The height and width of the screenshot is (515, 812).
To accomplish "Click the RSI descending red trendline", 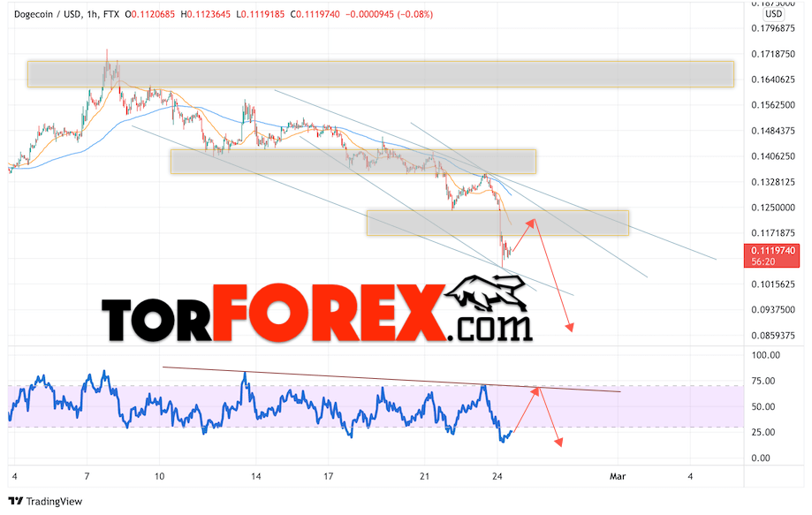I will (391, 380).
